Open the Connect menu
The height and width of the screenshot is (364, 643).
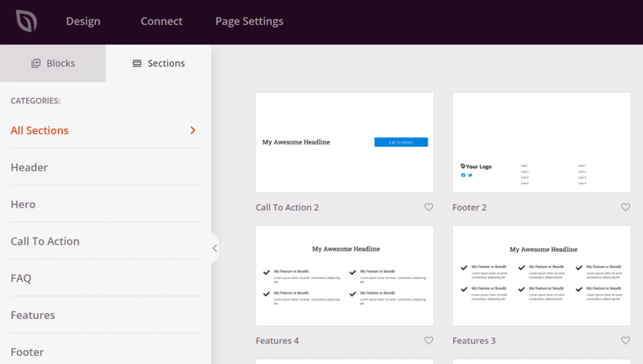click(x=161, y=21)
